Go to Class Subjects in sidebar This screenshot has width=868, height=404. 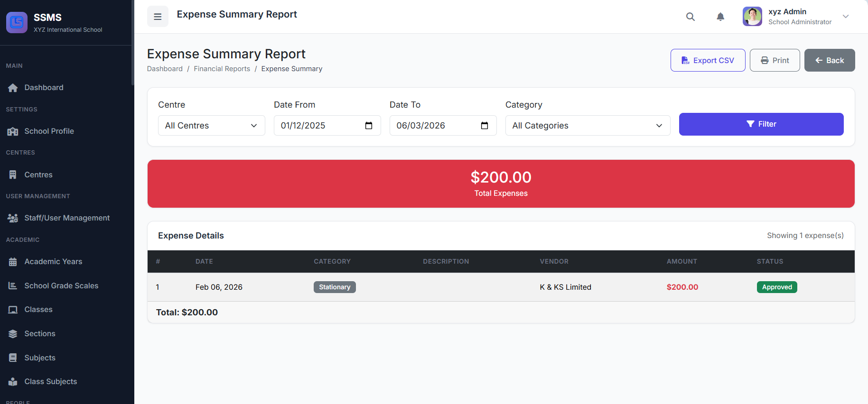[x=50, y=382]
